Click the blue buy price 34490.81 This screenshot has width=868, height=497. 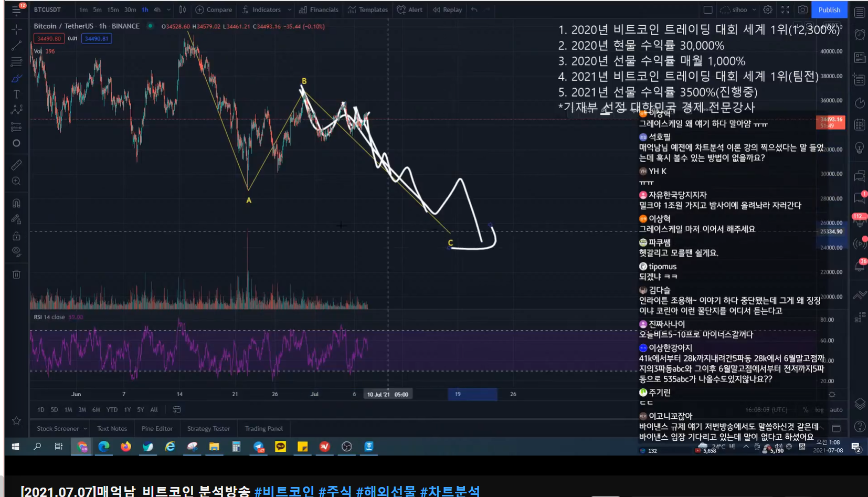[x=97, y=38]
